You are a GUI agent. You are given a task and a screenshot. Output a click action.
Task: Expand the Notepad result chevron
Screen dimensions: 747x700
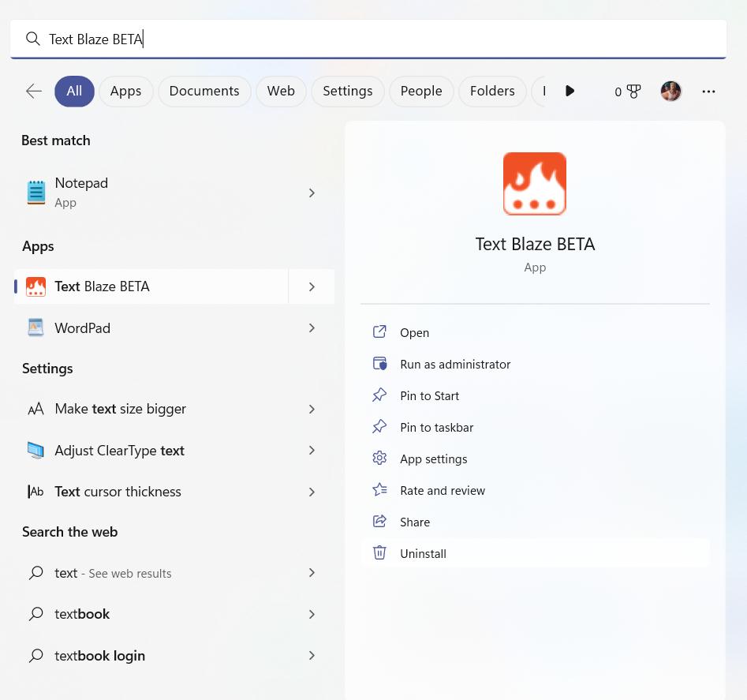click(x=312, y=193)
